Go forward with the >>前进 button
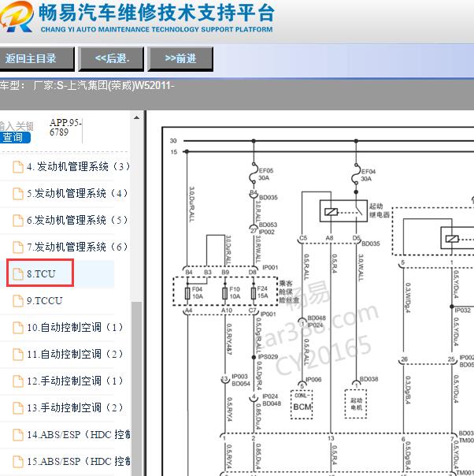Viewport: 474px width, 476px height. (x=180, y=58)
